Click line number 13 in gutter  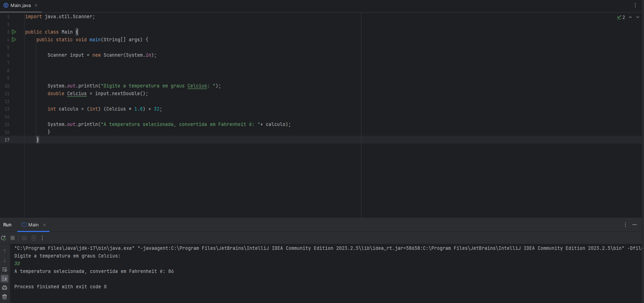[7, 109]
